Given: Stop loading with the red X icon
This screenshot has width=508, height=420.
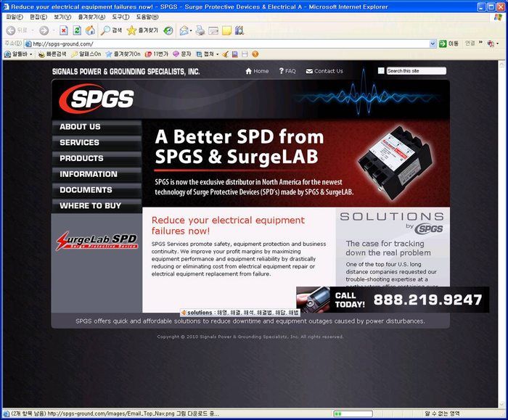Looking at the screenshot, I should (64, 30).
